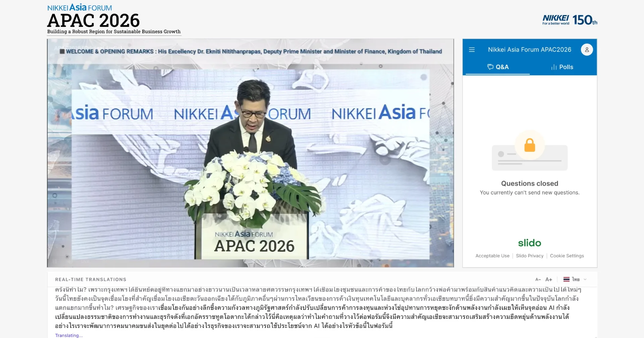
Task: Click the Building a Robust Region tagline
Action: [114, 31]
